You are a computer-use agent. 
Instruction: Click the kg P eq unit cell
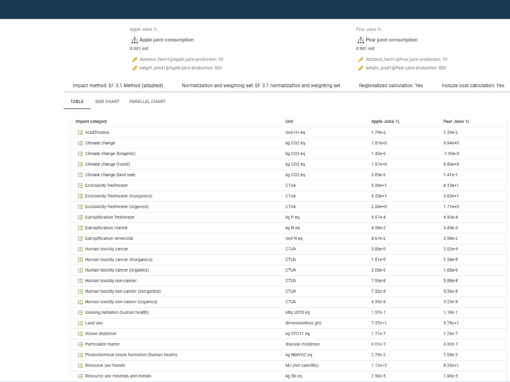click(292, 217)
